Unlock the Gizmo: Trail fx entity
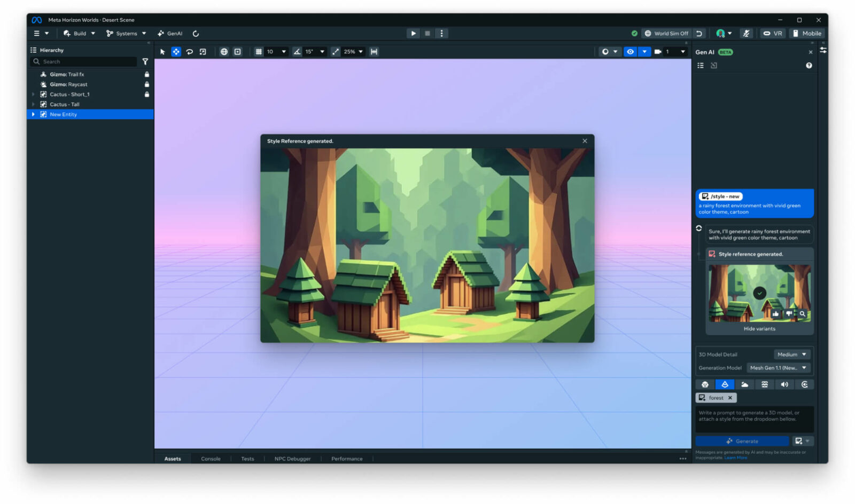This screenshot has width=855, height=504. [147, 75]
